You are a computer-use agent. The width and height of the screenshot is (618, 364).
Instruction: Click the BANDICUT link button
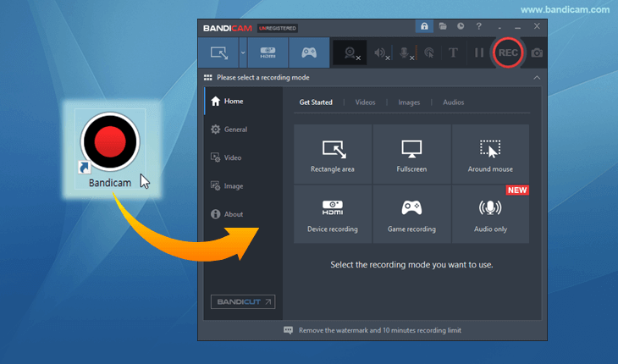tap(243, 301)
